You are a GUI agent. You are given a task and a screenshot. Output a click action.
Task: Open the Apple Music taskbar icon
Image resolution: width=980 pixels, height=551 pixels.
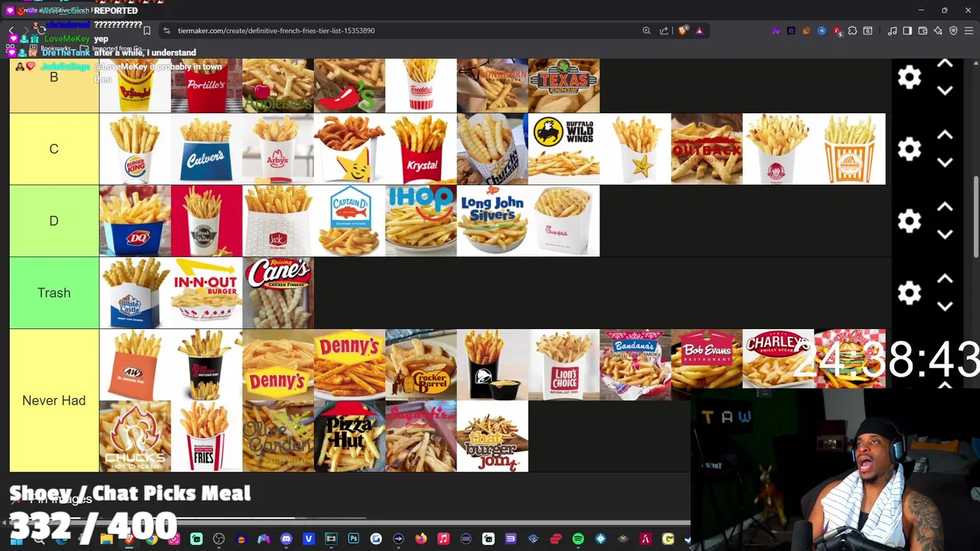(x=443, y=540)
